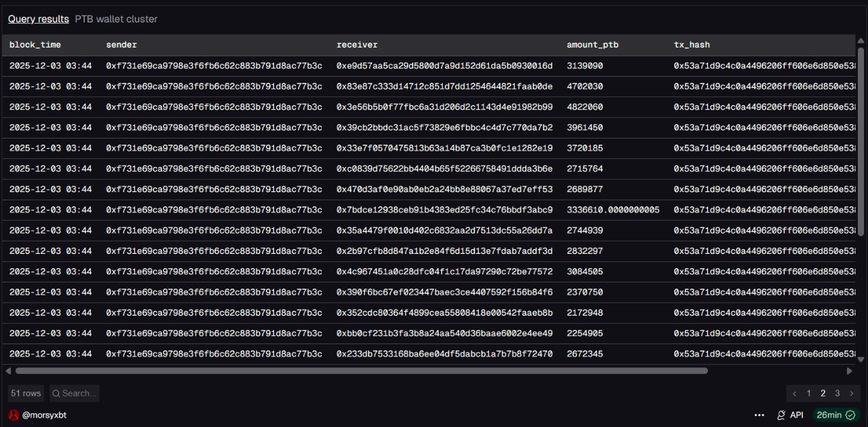Click amount_ptb value 2672345
This screenshot has height=427, width=868.
coord(585,354)
